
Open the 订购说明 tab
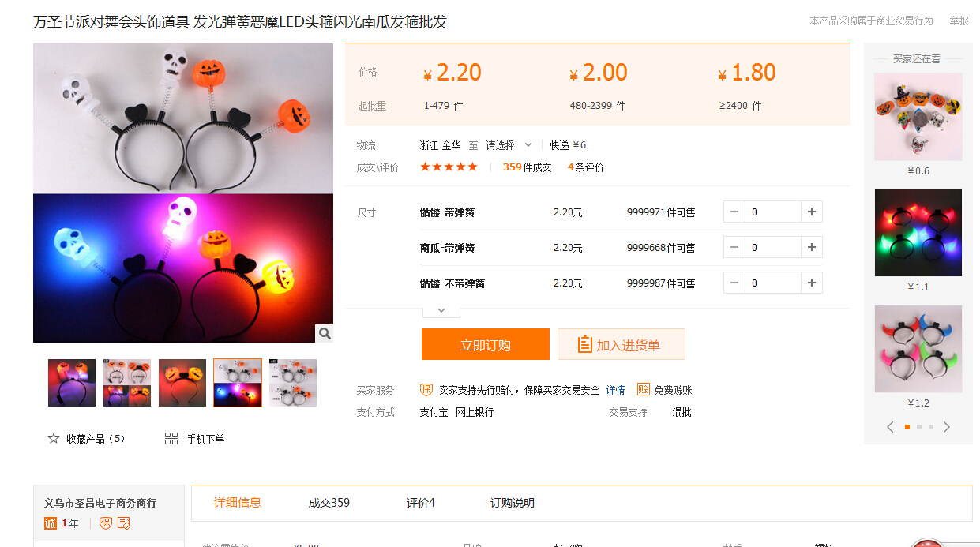[512, 503]
